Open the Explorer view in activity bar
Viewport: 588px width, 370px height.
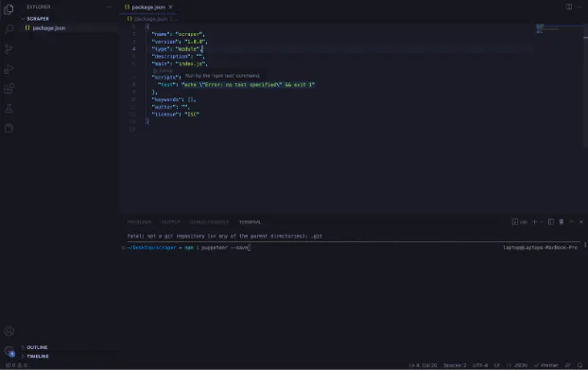click(x=9, y=9)
